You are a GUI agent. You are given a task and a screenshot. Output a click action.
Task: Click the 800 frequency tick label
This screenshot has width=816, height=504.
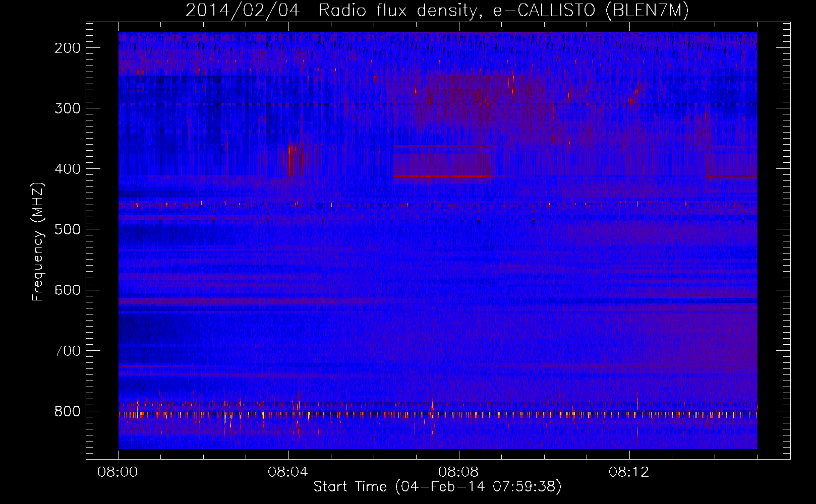(x=68, y=411)
